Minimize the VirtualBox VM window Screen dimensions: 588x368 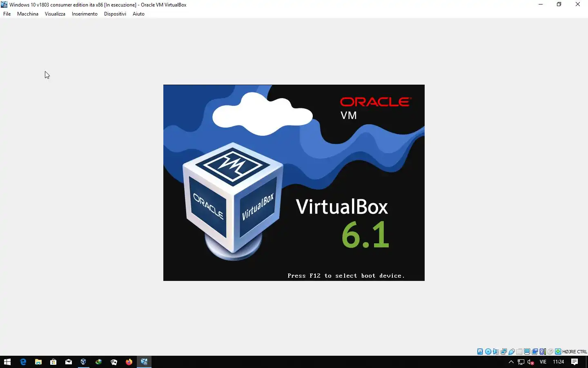(541, 4)
